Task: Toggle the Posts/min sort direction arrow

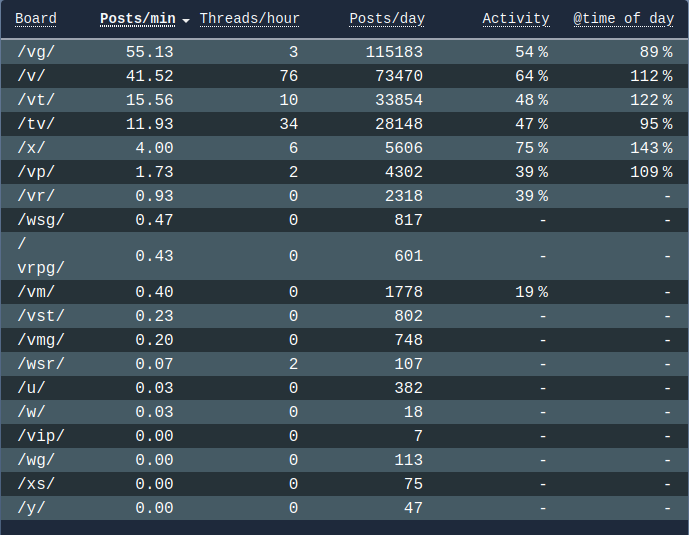Action: click(x=186, y=20)
